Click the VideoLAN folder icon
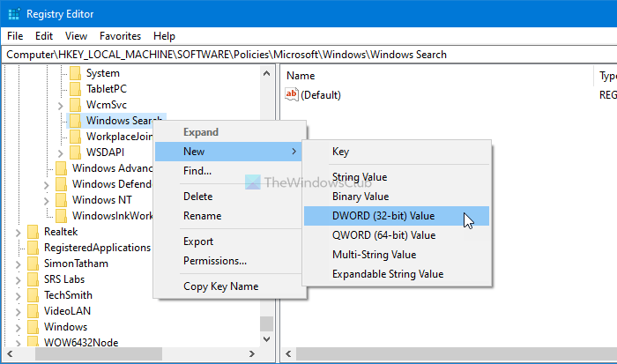This screenshot has height=364, width=617. [33, 311]
